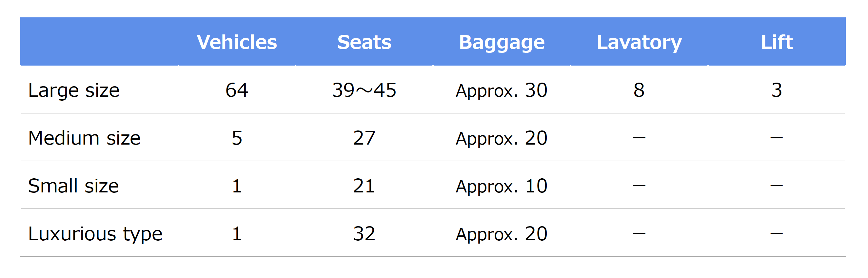Click Approx. 30 baggage value
Viewport: 868px width, 278px height.
(502, 90)
